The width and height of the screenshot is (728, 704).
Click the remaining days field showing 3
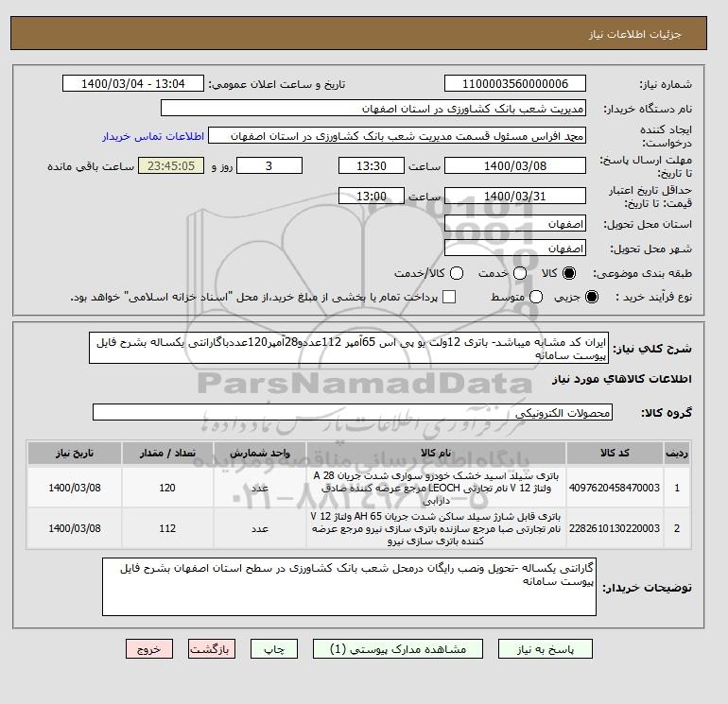269,165
